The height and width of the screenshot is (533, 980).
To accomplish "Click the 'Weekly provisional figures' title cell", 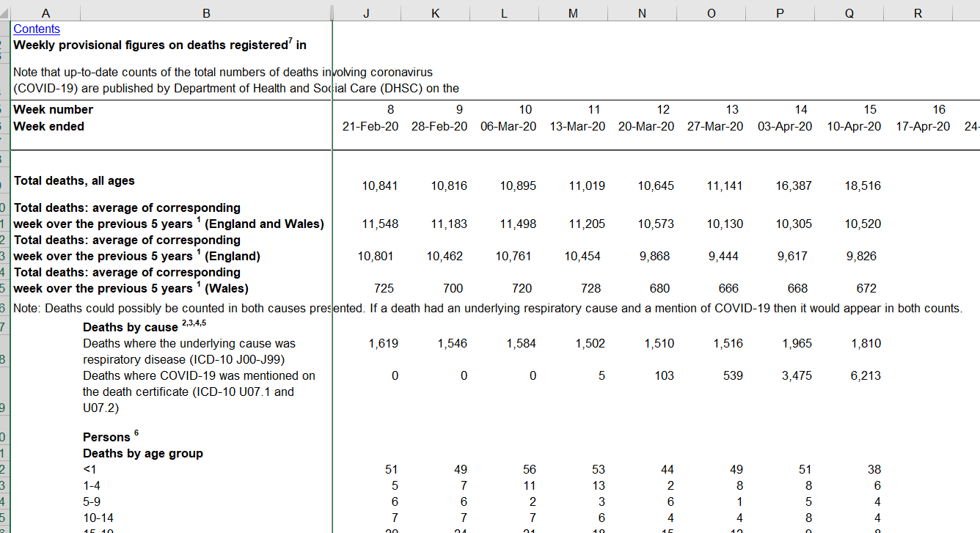I will point(160,45).
